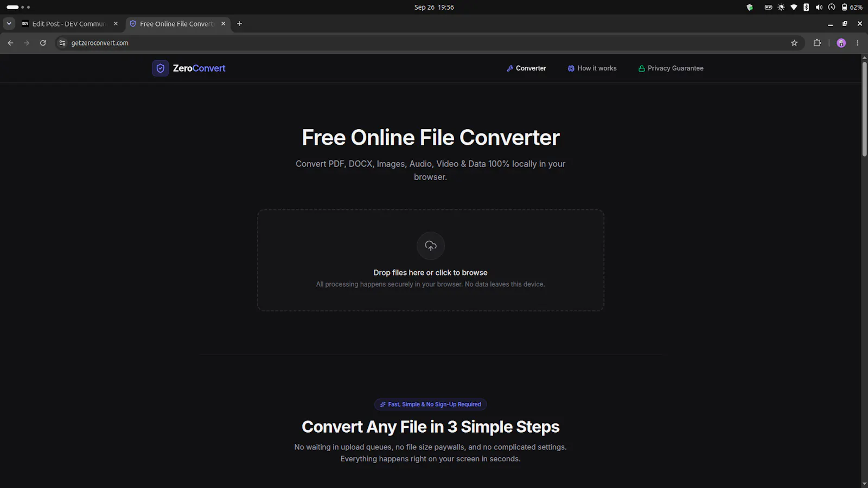Click the ZeroConvert shield logo icon
This screenshot has width=868, height=488.
point(160,68)
